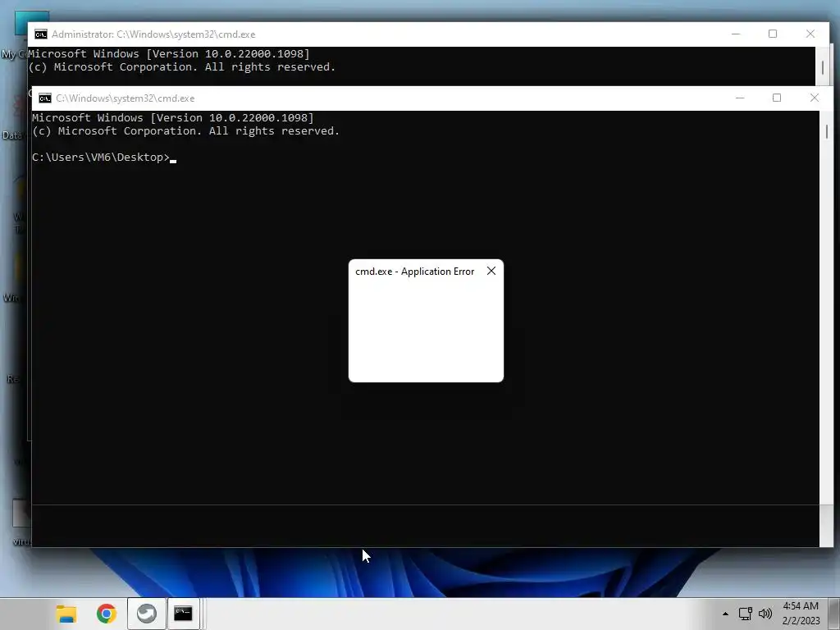Close the Administrator cmd window

[810, 34]
